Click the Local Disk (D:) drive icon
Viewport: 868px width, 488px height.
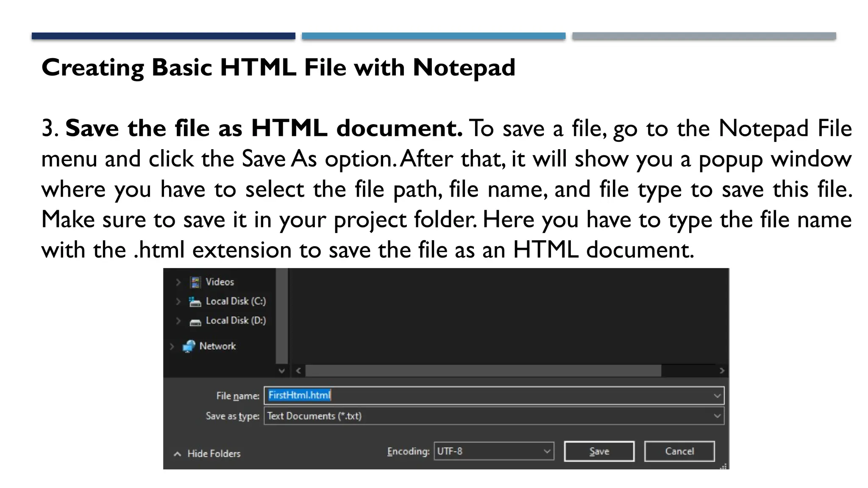195,322
